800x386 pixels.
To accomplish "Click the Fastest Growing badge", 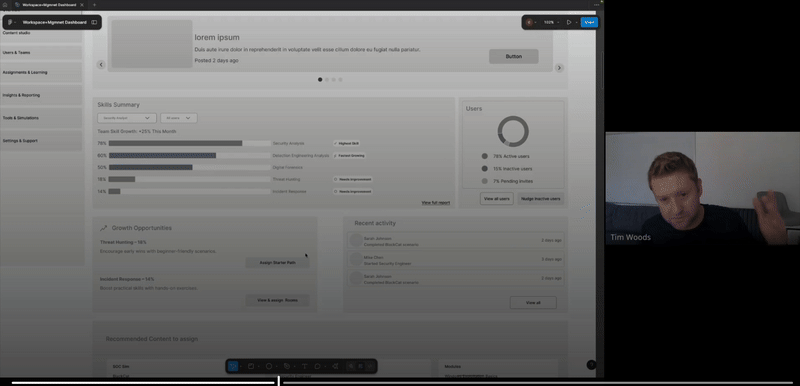I will (x=349, y=156).
